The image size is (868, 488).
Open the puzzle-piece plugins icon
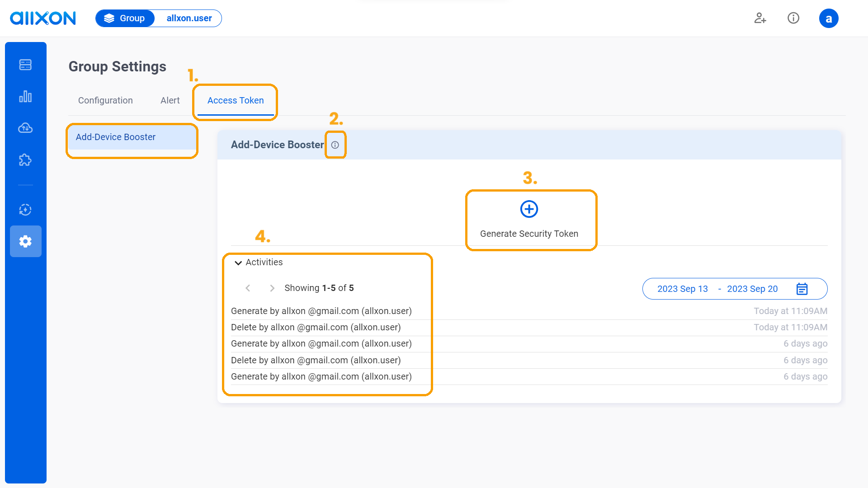pyautogui.click(x=25, y=160)
